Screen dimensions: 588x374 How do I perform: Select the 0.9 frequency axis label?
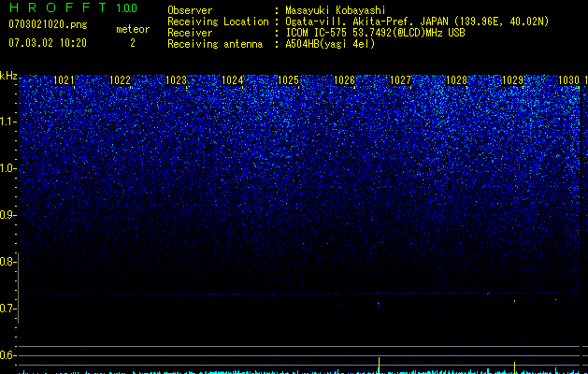pyautogui.click(x=7, y=215)
